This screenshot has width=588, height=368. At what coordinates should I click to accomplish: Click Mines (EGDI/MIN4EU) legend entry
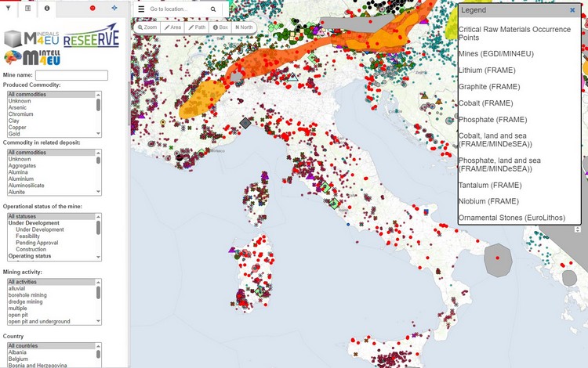pyautogui.click(x=495, y=54)
